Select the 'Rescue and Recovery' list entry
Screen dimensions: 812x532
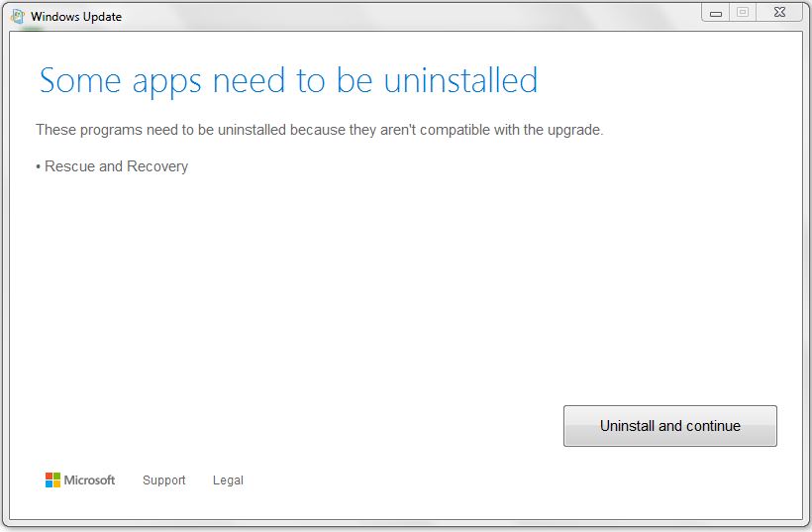coord(112,166)
